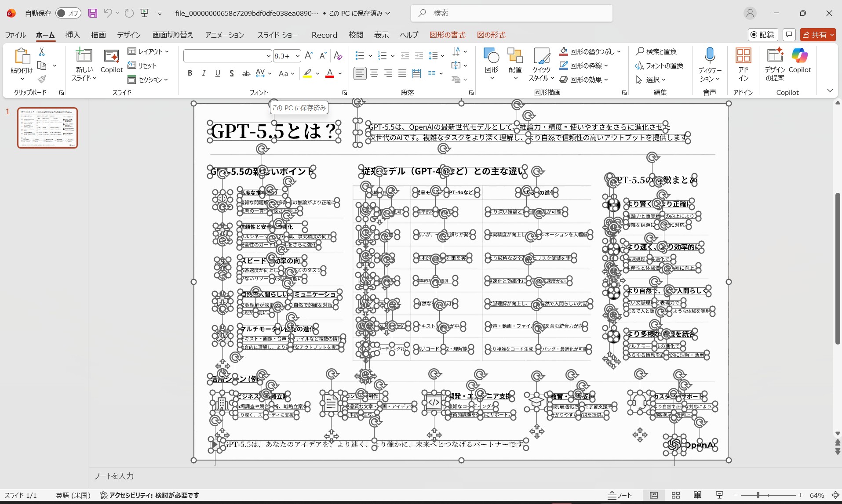
Task: Open bullets list dropdown arrow
Action: tap(370, 56)
